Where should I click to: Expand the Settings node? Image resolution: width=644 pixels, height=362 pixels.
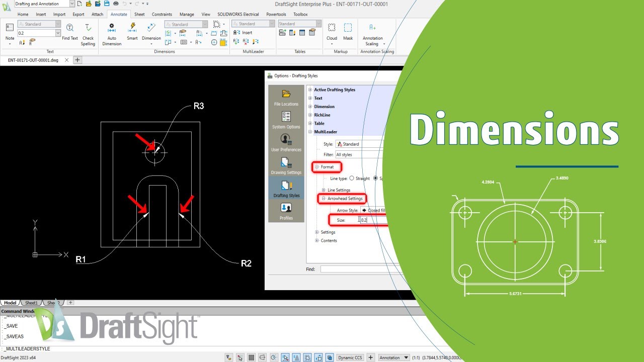[x=317, y=232]
